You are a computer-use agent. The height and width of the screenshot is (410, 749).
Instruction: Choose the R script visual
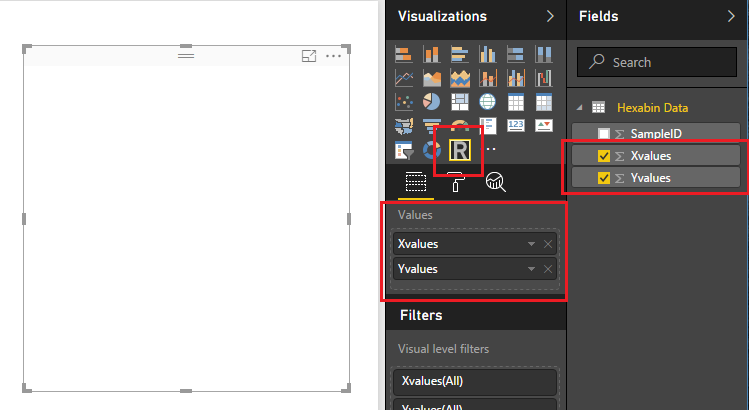click(460, 150)
